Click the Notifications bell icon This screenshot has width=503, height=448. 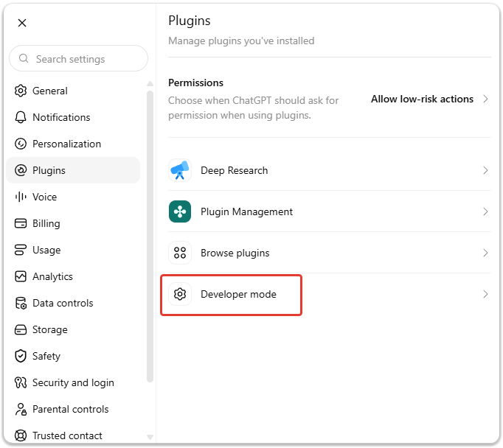pyautogui.click(x=21, y=117)
